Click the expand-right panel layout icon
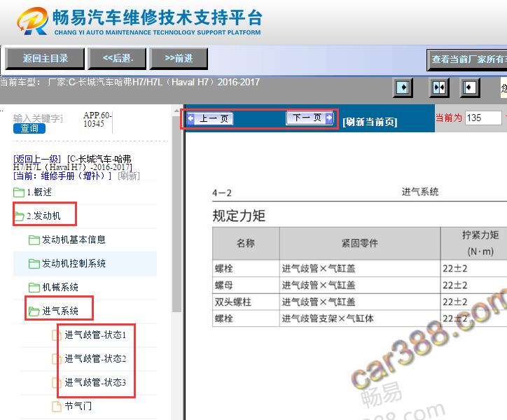 403,87
